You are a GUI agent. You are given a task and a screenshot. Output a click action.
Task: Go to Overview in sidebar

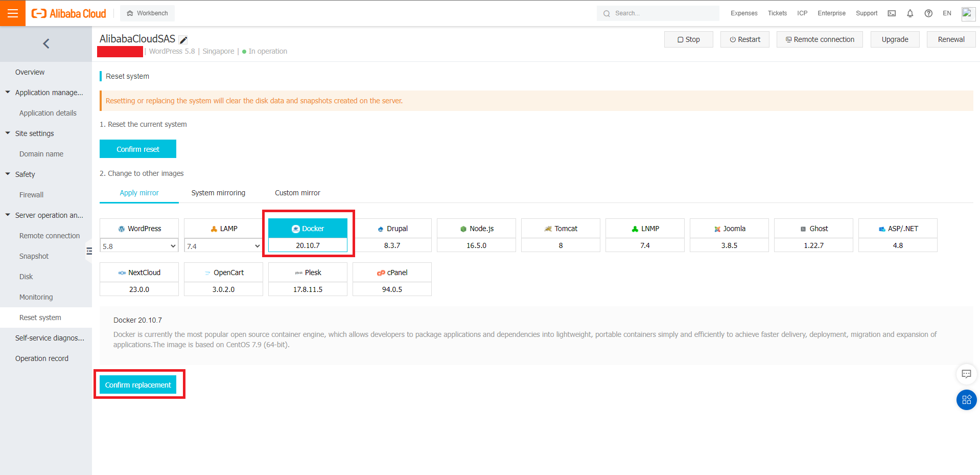[46, 72]
